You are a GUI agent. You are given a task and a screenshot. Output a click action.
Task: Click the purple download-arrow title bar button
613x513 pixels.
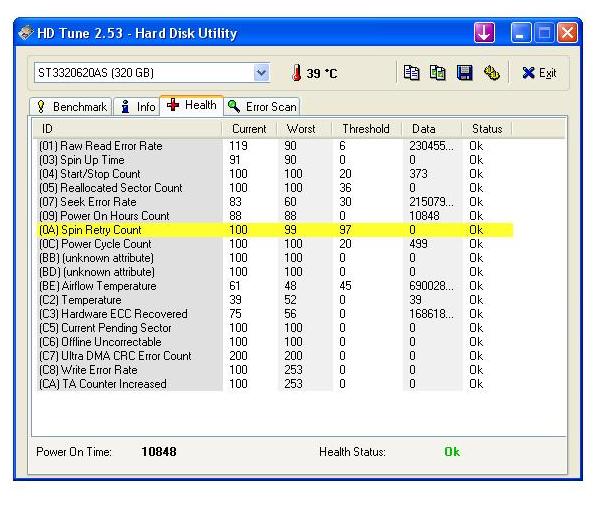pyautogui.click(x=484, y=32)
